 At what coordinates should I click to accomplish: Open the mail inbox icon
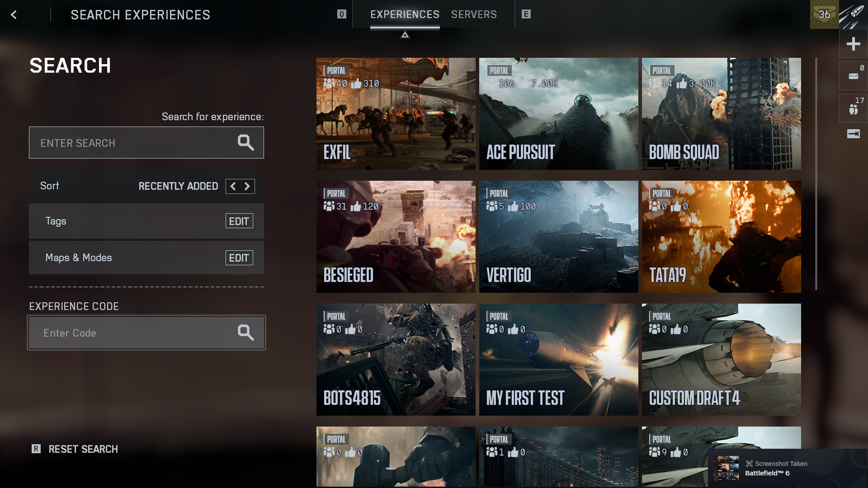853,76
